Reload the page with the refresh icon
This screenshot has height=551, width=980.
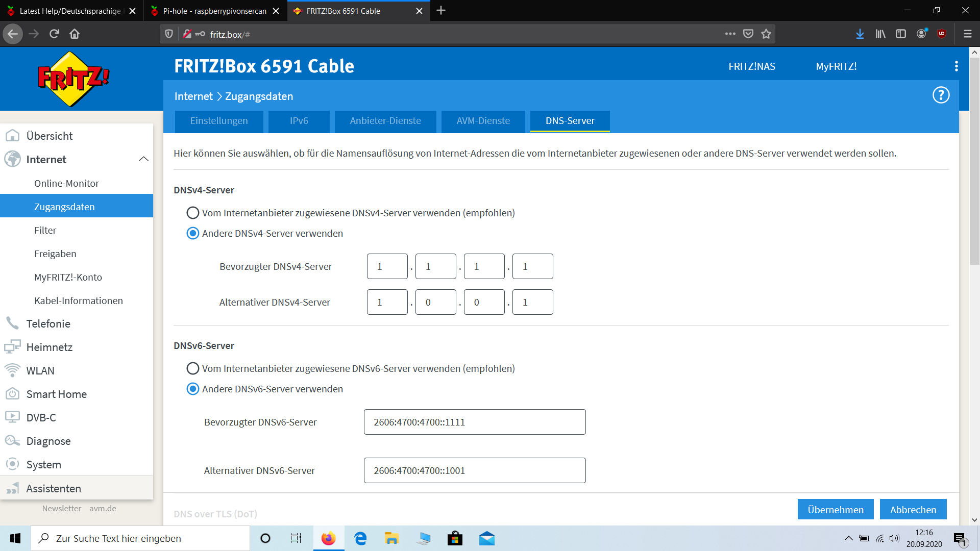54,34
